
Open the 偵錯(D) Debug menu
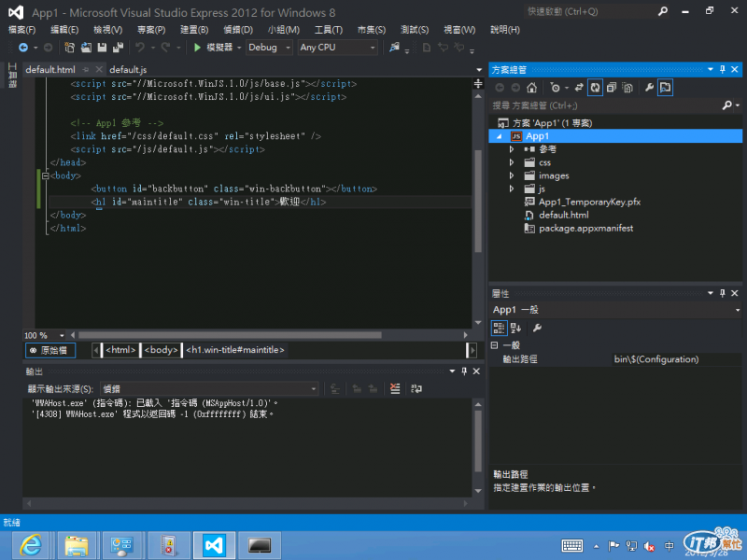coord(238,30)
